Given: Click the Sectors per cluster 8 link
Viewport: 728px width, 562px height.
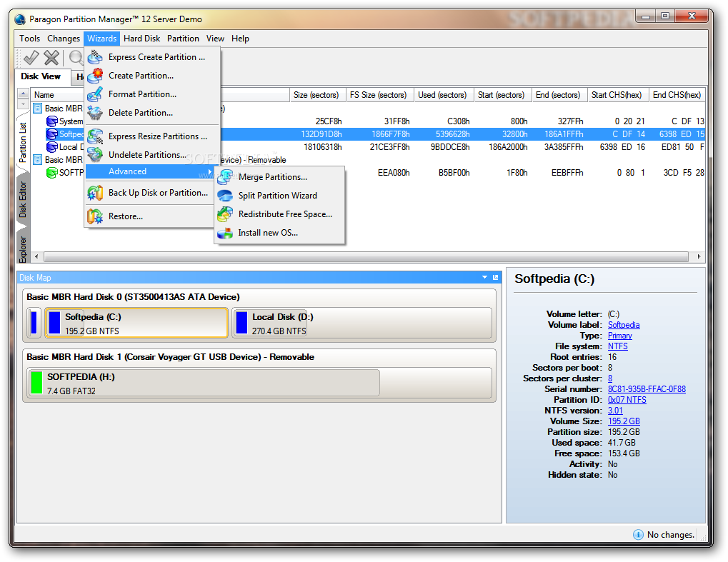Looking at the screenshot, I should 610,378.
